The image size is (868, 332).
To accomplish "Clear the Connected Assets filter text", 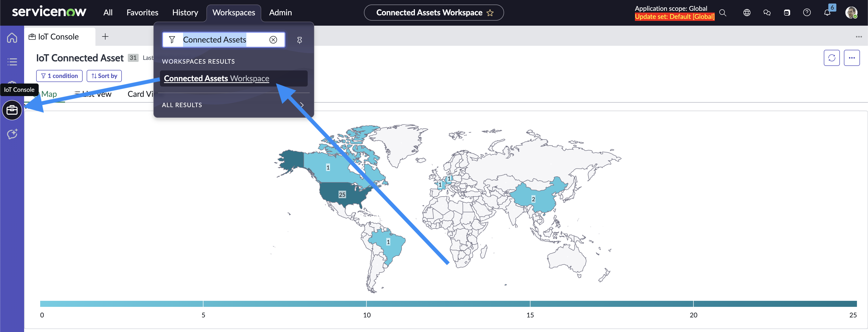I will (x=273, y=40).
